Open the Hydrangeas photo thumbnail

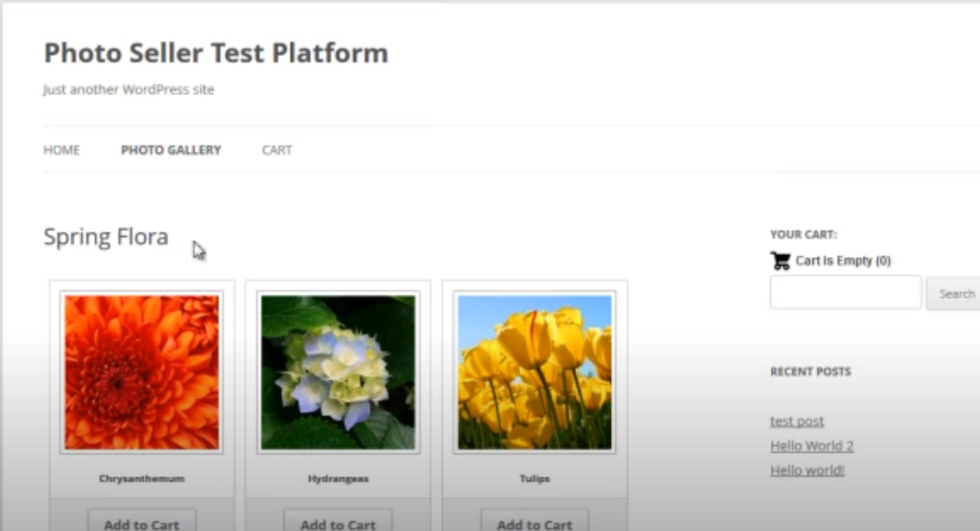click(x=338, y=372)
